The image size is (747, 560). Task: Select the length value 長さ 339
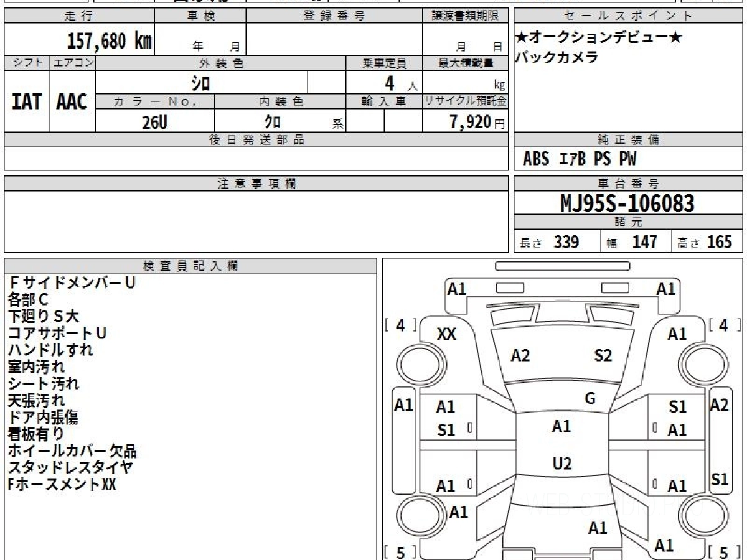[549, 242]
